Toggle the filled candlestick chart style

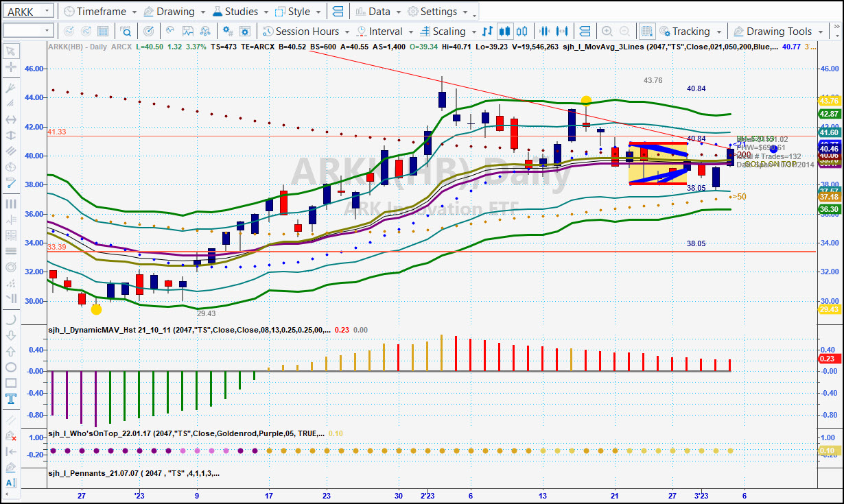(505, 32)
